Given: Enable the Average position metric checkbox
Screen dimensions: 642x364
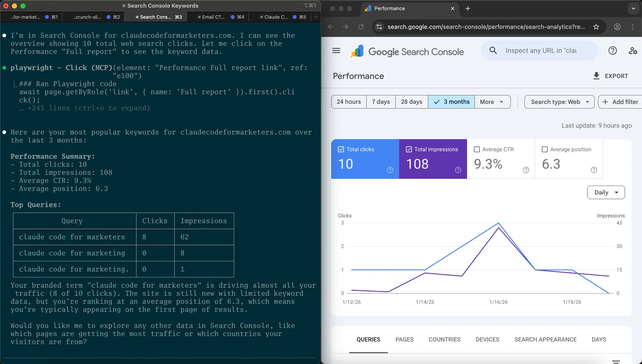Looking at the screenshot, I should tap(545, 149).
